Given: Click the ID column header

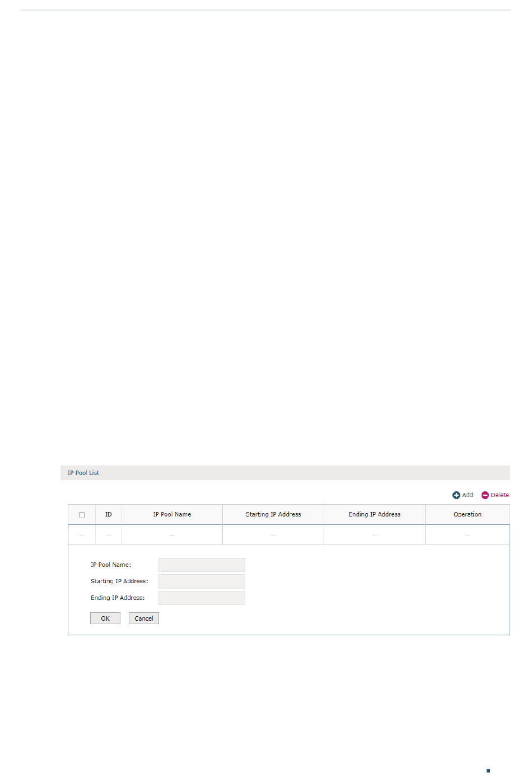Looking at the screenshot, I should pyautogui.click(x=109, y=515).
